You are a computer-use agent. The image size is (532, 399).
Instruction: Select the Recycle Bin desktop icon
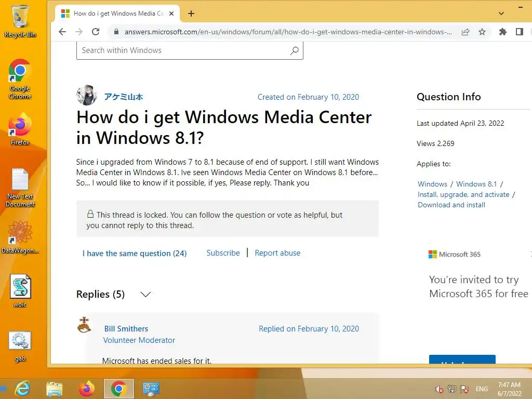(x=20, y=21)
